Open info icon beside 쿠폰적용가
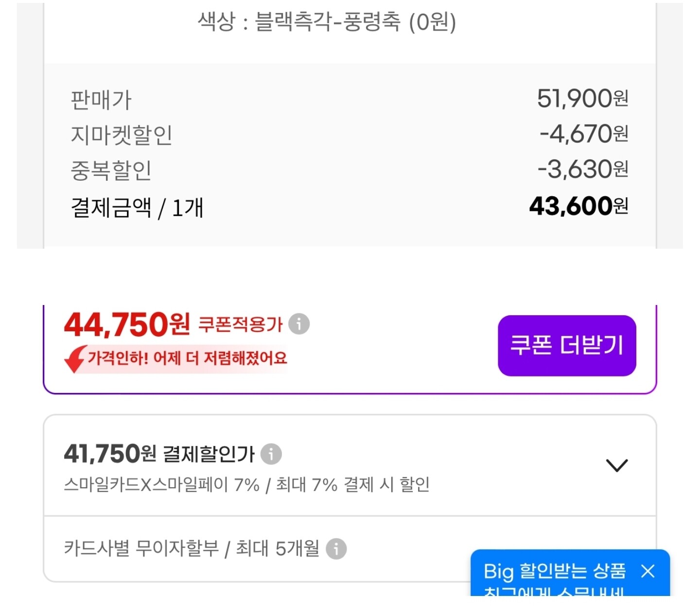Image resolution: width=700 pixels, height=613 pixels. (x=299, y=324)
